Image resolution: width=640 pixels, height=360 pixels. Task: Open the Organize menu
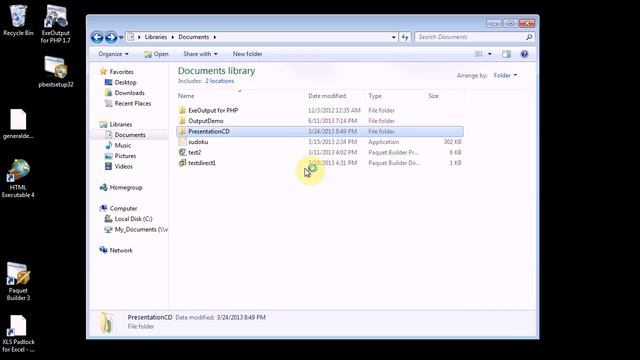(x=113, y=54)
